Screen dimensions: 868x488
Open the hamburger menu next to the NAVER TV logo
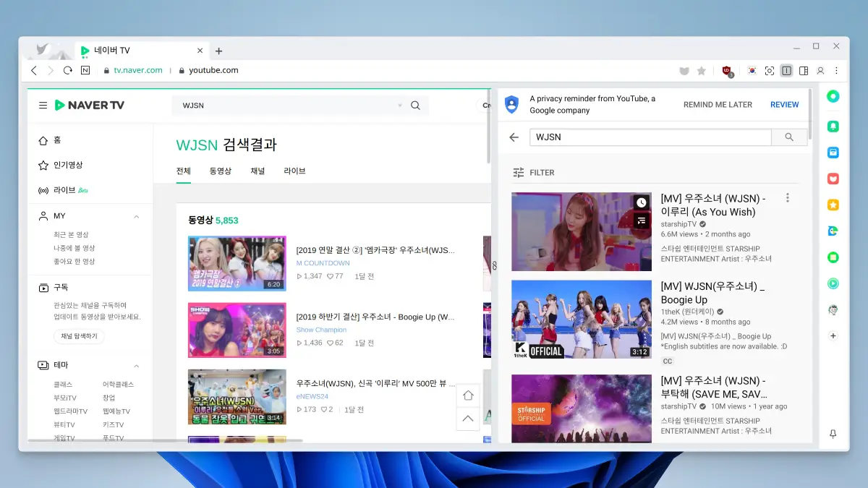[x=42, y=105]
